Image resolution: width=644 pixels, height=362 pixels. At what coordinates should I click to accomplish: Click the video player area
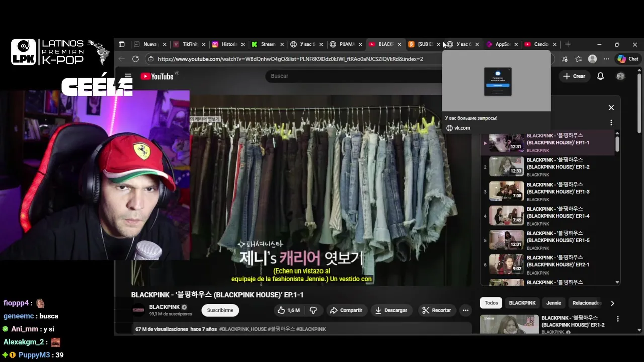coord(302,190)
